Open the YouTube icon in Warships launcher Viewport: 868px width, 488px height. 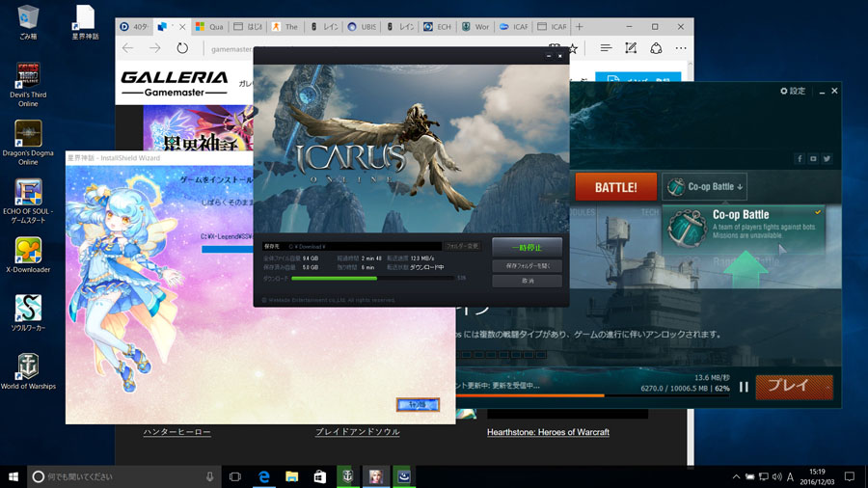coord(813,158)
